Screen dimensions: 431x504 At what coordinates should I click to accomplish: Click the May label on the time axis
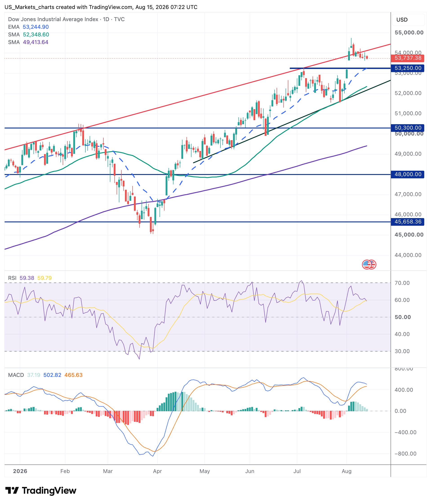(205, 471)
